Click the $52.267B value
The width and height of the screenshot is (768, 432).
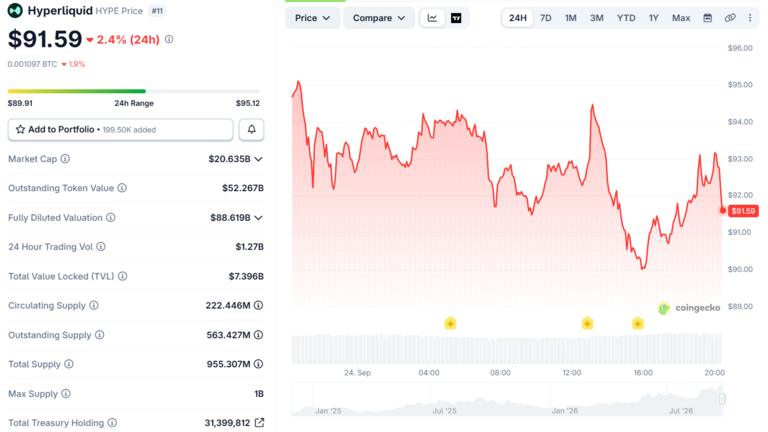(x=243, y=188)
